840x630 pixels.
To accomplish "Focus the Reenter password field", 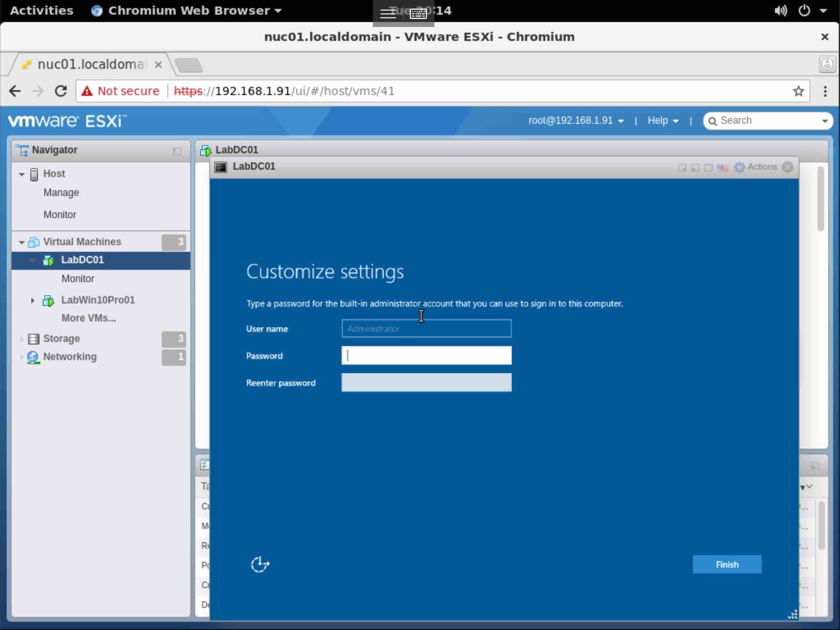I will click(426, 383).
